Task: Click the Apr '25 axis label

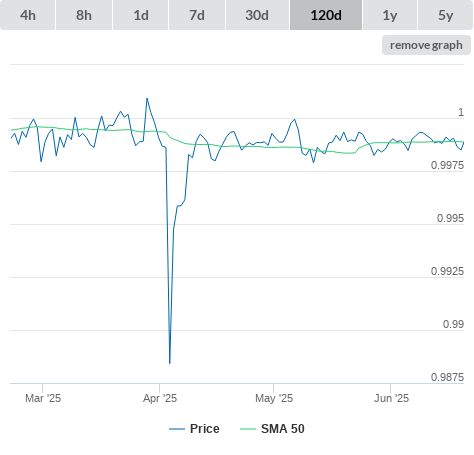Action: [160, 398]
